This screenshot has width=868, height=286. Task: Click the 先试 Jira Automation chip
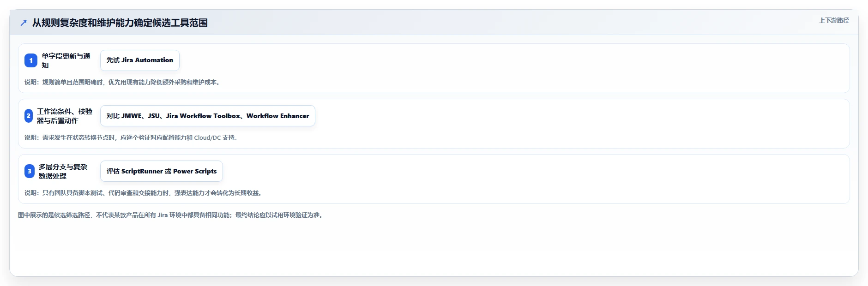140,60
